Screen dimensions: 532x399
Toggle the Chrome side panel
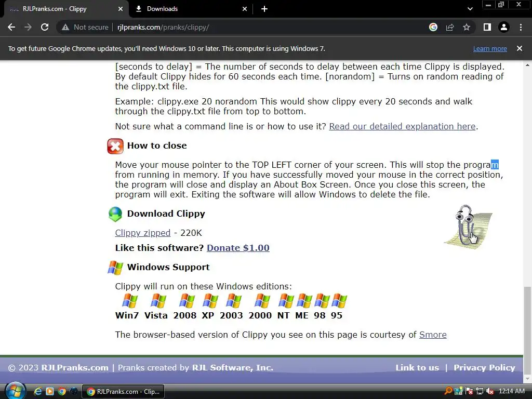[487, 27]
